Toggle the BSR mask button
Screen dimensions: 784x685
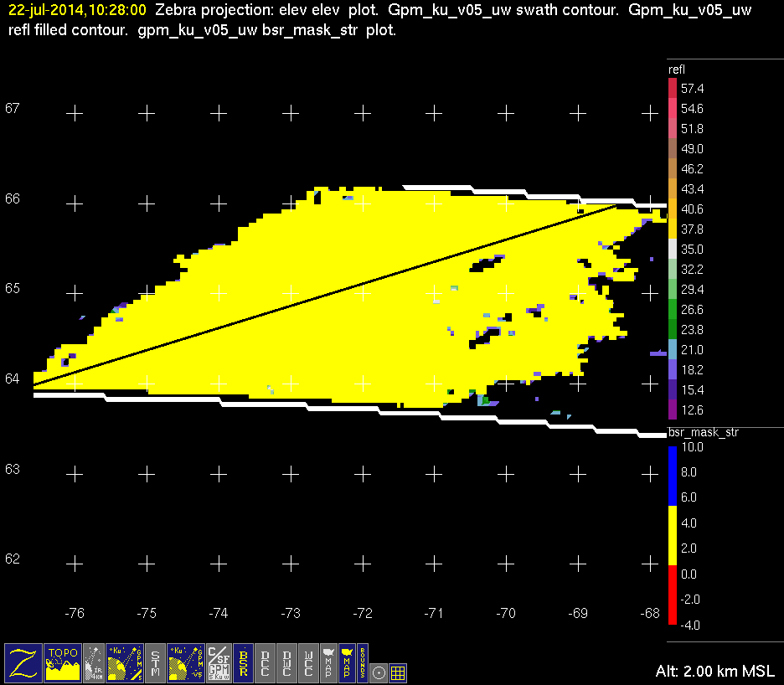pyautogui.click(x=244, y=662)
